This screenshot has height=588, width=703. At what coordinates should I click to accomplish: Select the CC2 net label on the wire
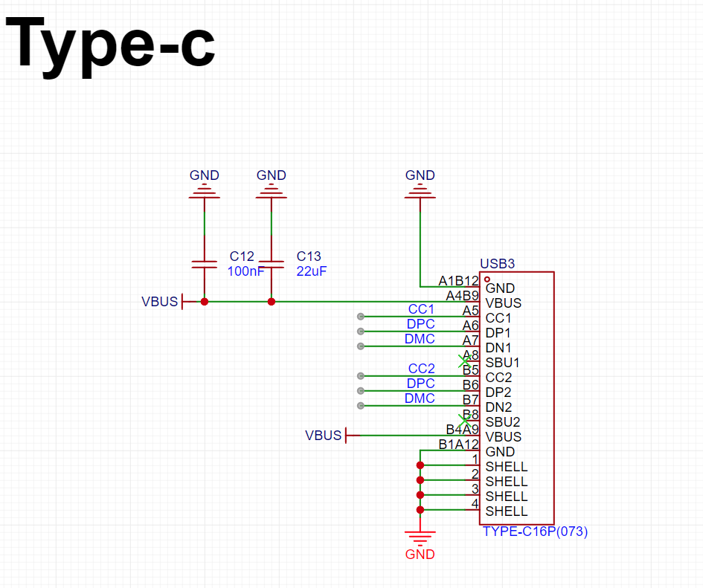[x=422, y=369]
